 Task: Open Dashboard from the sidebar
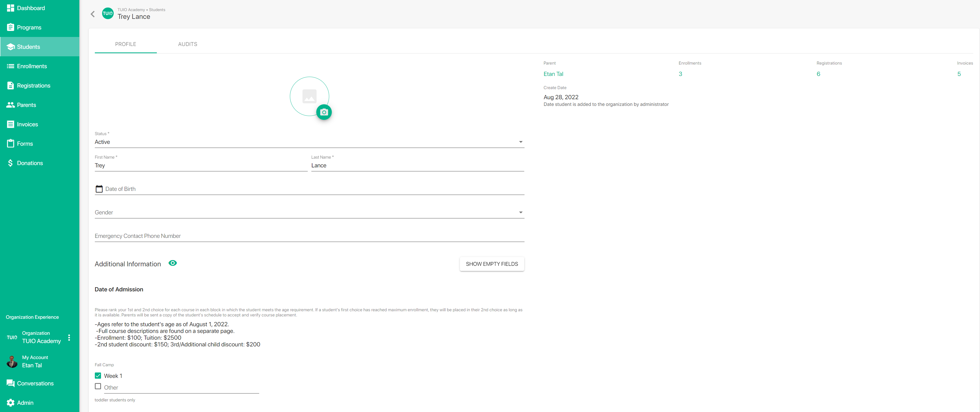tap(40, 8)
